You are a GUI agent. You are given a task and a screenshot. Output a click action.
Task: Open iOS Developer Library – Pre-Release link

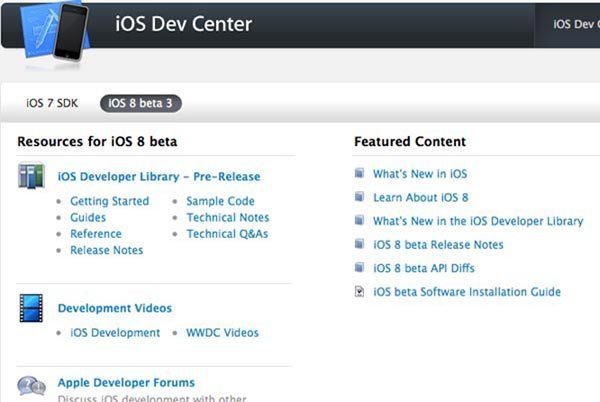click(159, 176)
